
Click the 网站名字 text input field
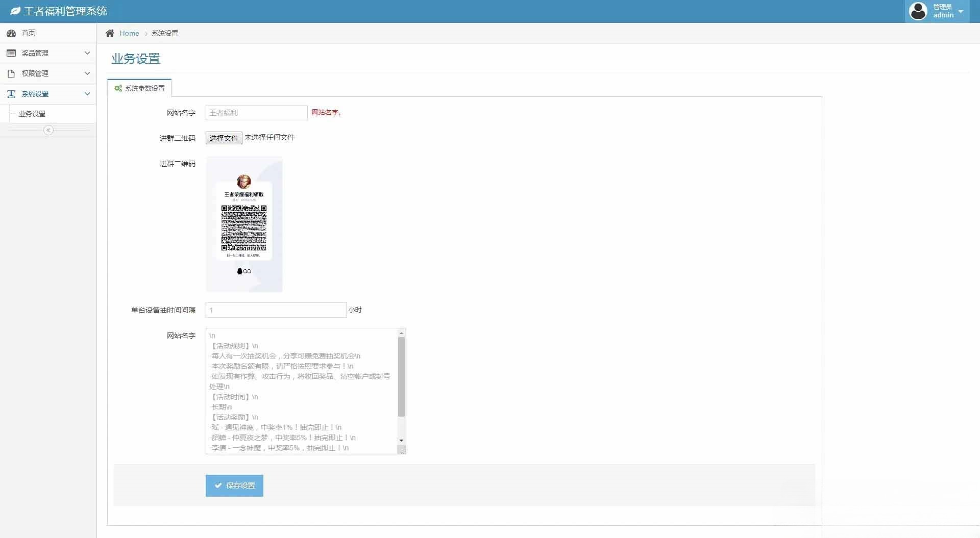click(256, 113)
